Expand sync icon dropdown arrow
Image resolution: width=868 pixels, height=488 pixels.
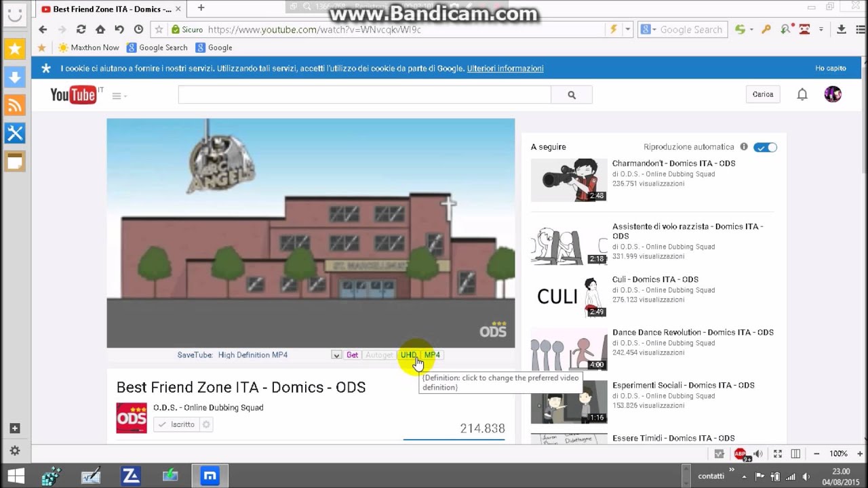(751, 29)
